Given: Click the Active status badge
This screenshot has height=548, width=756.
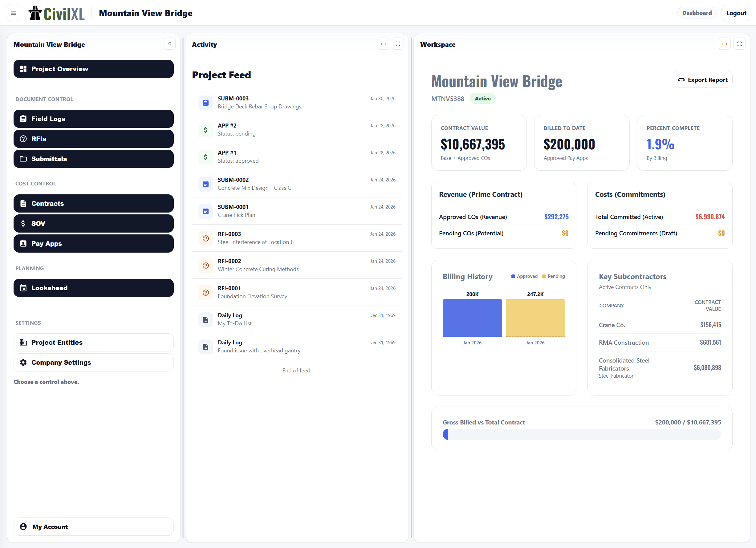Looking at the screenshot, I should pos(482,98).
